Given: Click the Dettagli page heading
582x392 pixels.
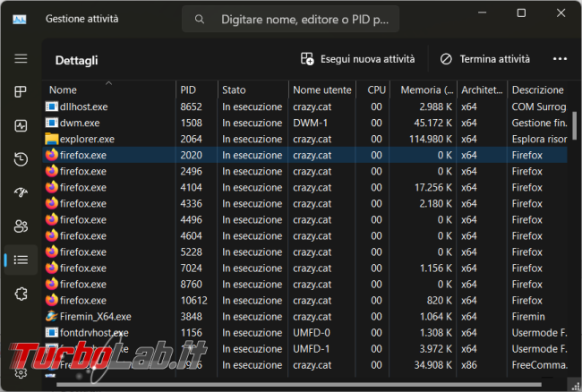Looking at the screenshot, I should tap(76, 60).
